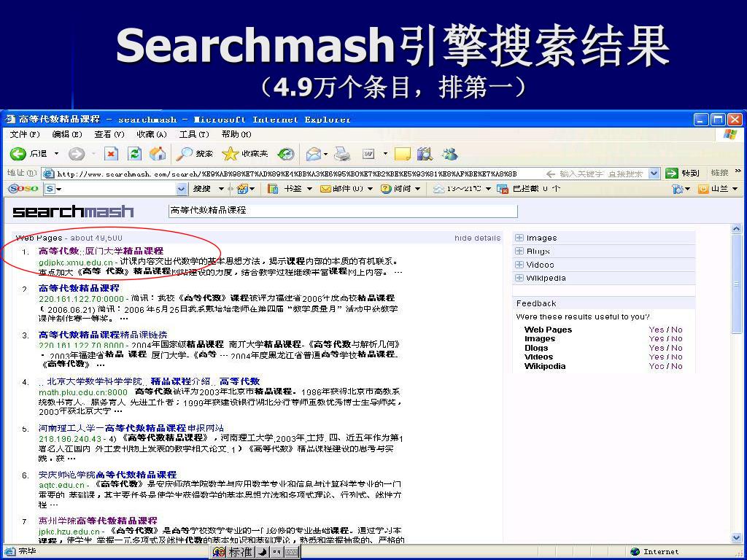Click the searchmash logo
Viewport: 747px width, 560px height.
[73, 211]
